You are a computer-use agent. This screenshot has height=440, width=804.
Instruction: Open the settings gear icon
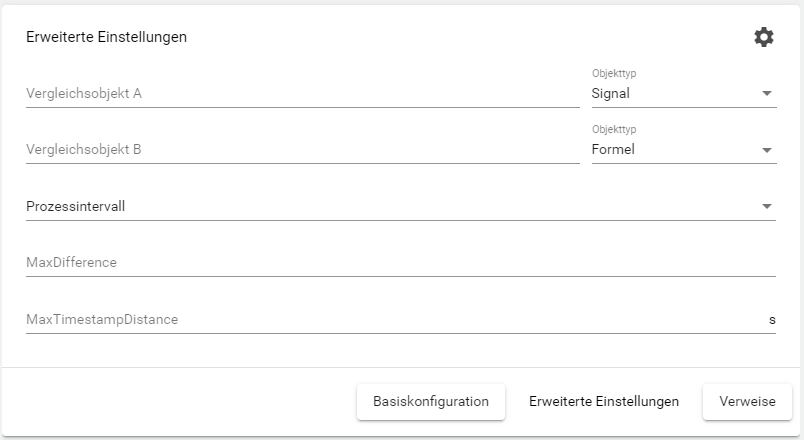click(x=764, y=37)
